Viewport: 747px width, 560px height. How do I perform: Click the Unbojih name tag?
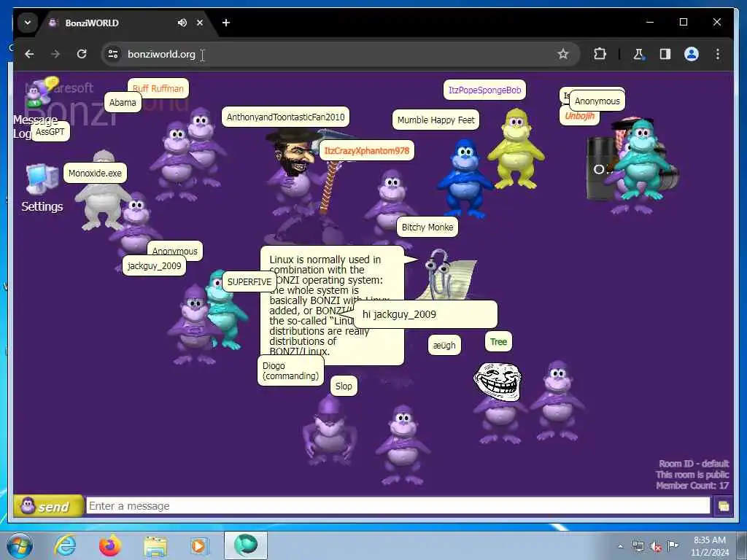click(579, 116)
